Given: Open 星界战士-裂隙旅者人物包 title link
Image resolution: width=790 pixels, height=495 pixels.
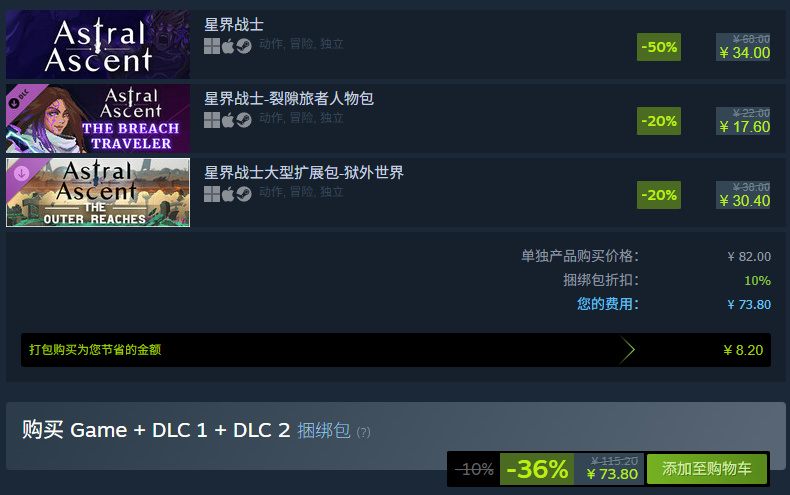Looking at the screenshot, I should tap(289, 98).
